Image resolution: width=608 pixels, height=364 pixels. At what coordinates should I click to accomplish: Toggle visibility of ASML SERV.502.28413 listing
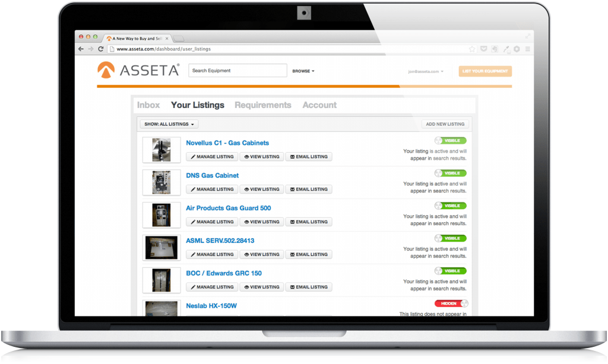[x=451, y=238]
